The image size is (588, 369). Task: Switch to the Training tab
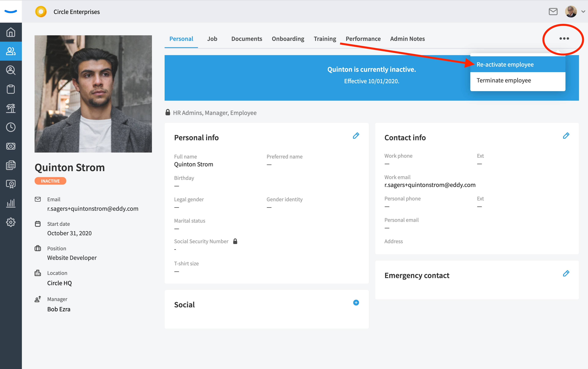[325, 39]
